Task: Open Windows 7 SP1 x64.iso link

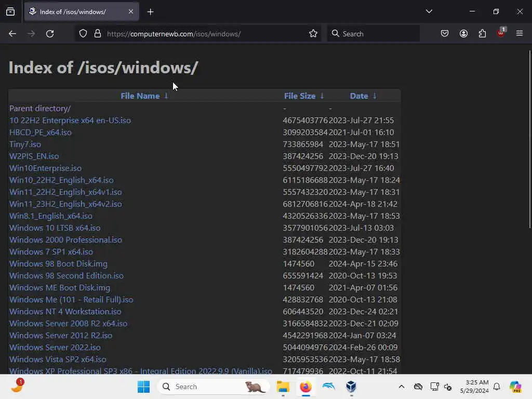Action: click(51, 252)
